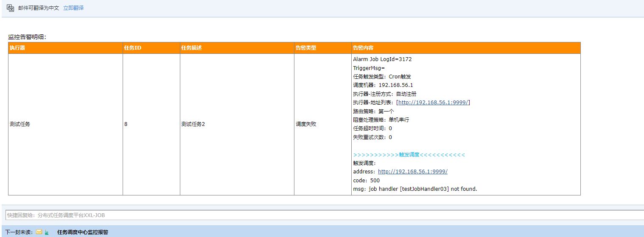Click the testJobHandler03 not found message
The width and height of the screenshot is (644, 237).
click(x=415, y=189)
